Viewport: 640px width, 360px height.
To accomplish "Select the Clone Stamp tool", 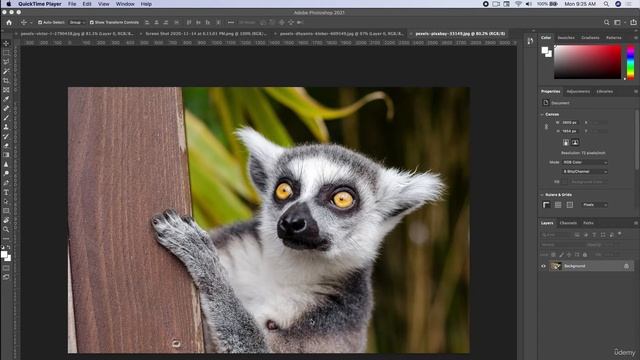I will point(6,127).
